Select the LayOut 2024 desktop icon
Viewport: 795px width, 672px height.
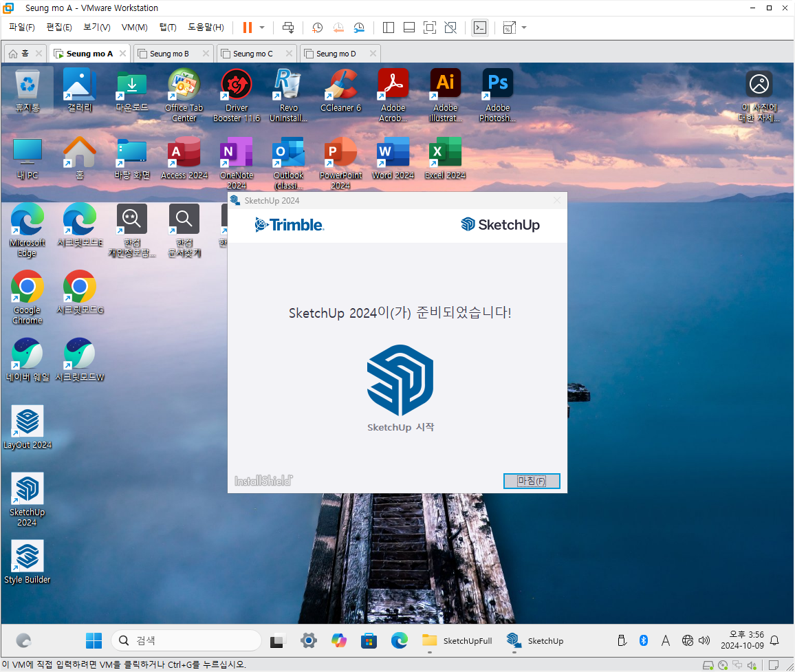(x=28, y=428)
